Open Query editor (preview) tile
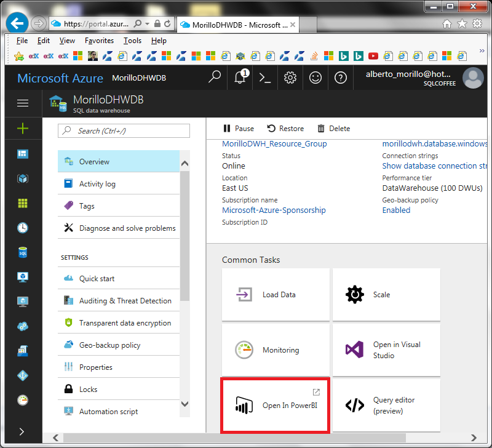 386,406
